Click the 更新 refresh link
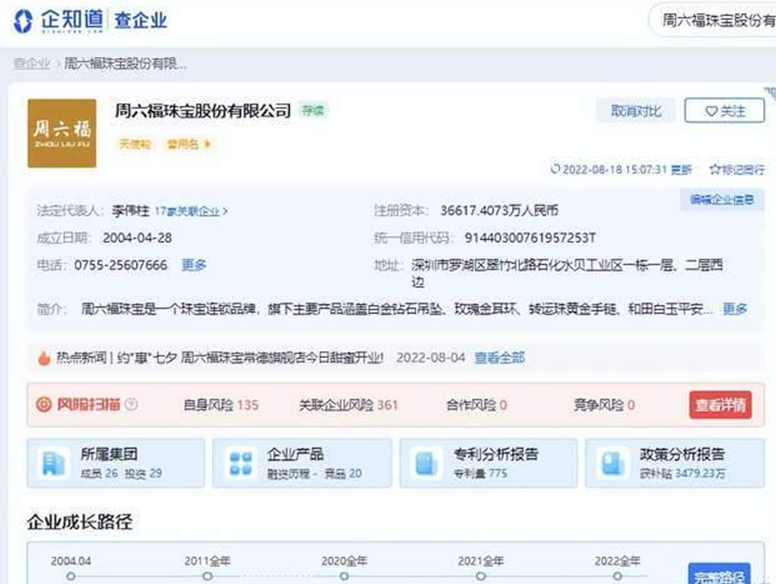 681,170
